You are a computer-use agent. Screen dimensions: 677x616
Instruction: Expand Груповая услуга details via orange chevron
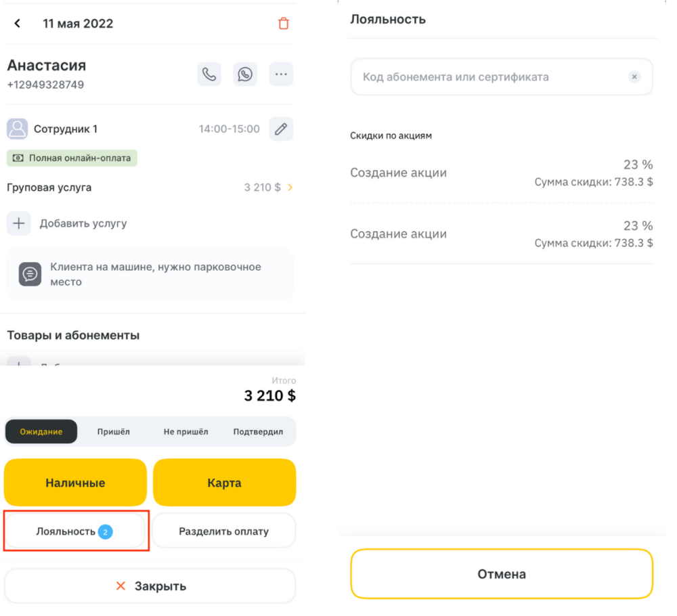tap(290, 188)
